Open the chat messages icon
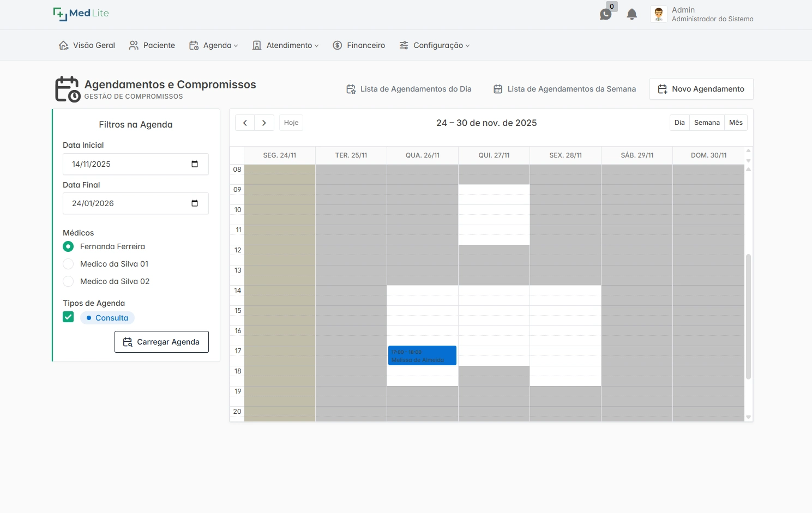The height and width of the screenshot is (513, 812). click(x=605, y=14)
